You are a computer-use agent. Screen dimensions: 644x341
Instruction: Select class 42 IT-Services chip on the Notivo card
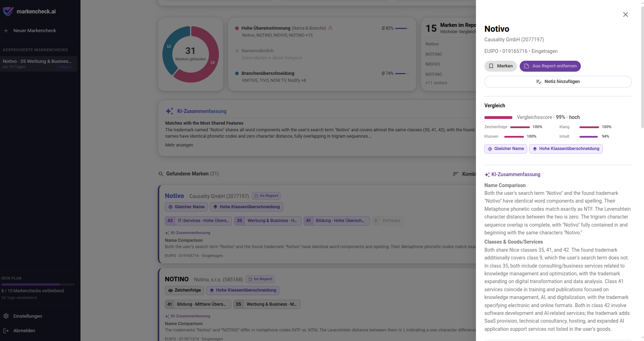(x=198, y=221)
